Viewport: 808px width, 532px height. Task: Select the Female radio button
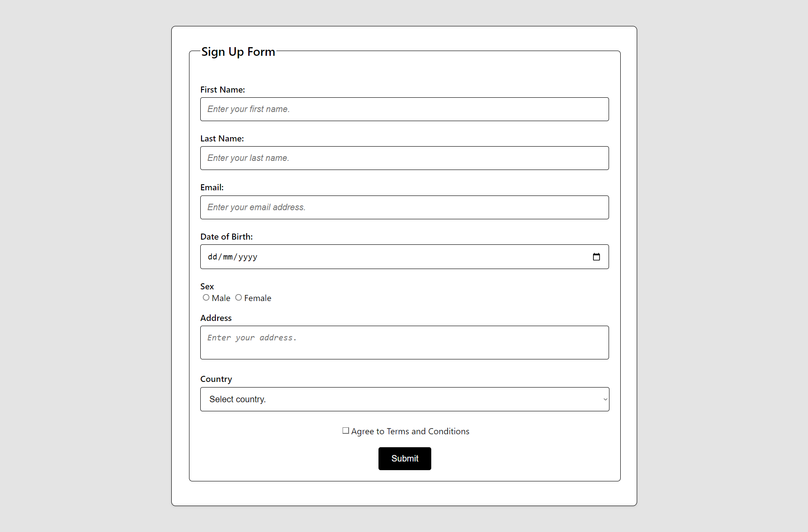coord(239,298)
